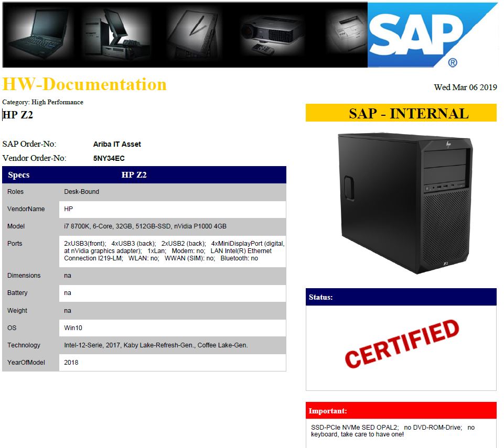Click the HP Z2 title under category
504x448 pixels.
click(18, 115)
